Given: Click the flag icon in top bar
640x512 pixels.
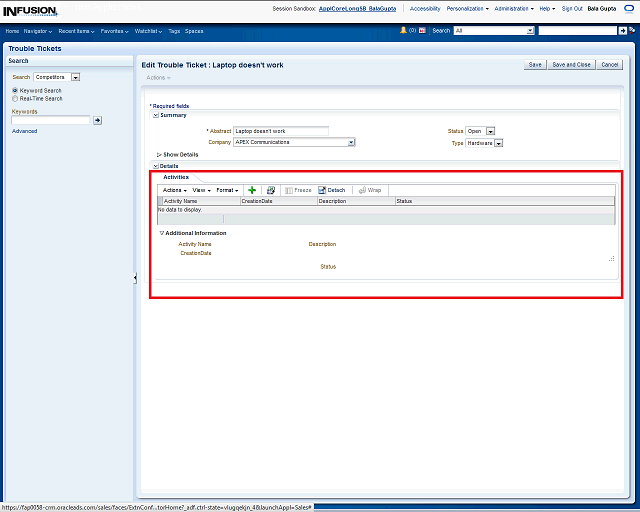Looking at the screenshot, I should click(x=423, y=31).
